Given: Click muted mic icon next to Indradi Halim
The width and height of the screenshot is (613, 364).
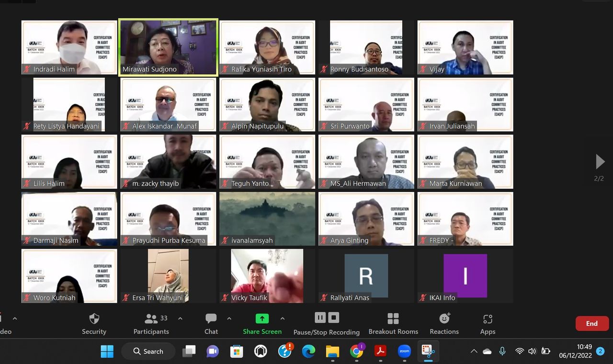Looking at the screenshot, I should pos(27,69).
